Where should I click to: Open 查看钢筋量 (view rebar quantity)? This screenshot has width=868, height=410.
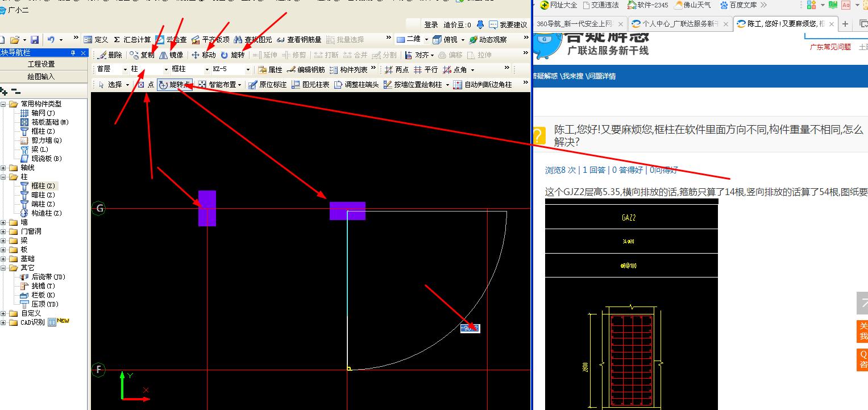tap(299, 40)
